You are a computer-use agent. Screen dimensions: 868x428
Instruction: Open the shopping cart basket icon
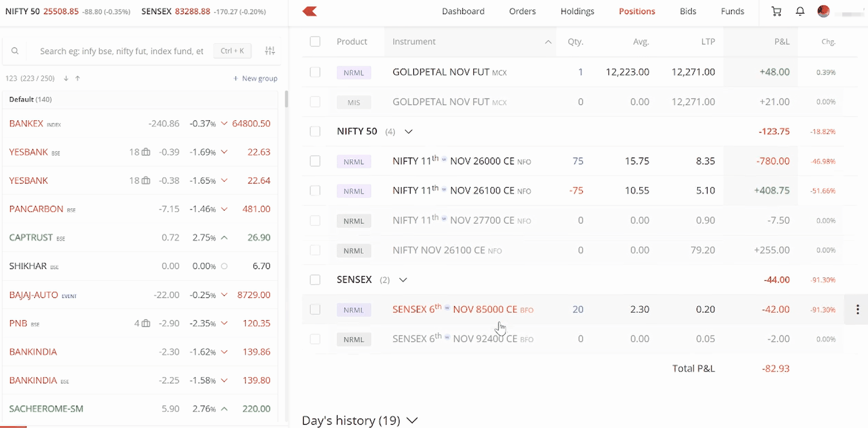[x=776, y=11]
